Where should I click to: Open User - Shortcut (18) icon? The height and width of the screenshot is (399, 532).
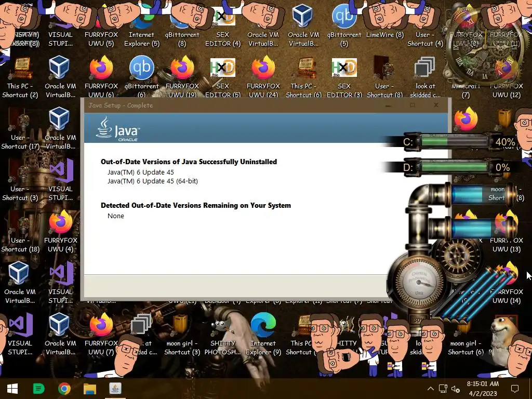(20, 232)
